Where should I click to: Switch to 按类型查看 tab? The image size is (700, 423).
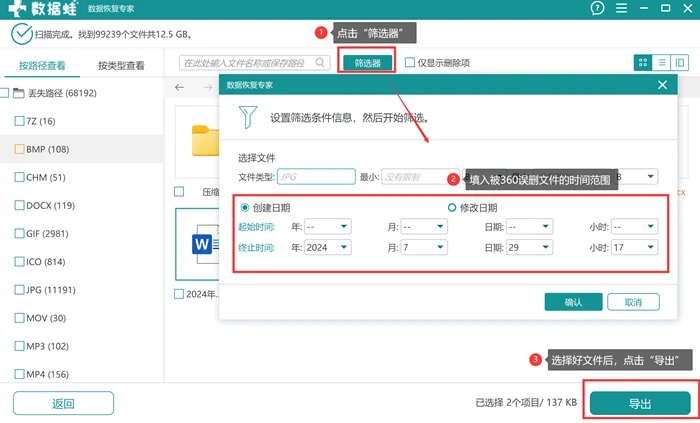(121, 66)
